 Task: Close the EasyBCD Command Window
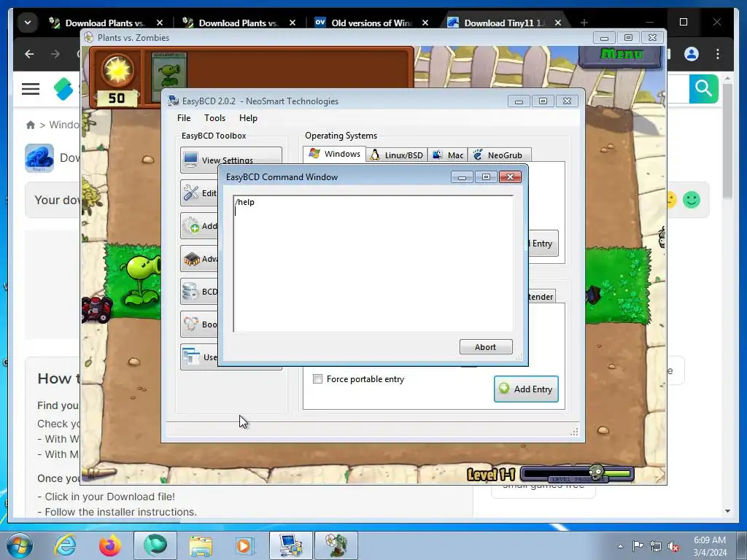click(510, 177)
